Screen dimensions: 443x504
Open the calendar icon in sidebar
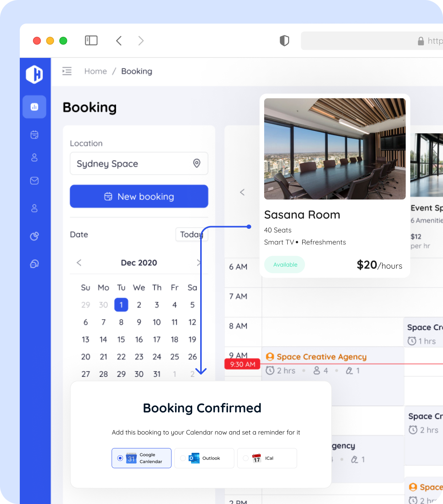point(34,134)
